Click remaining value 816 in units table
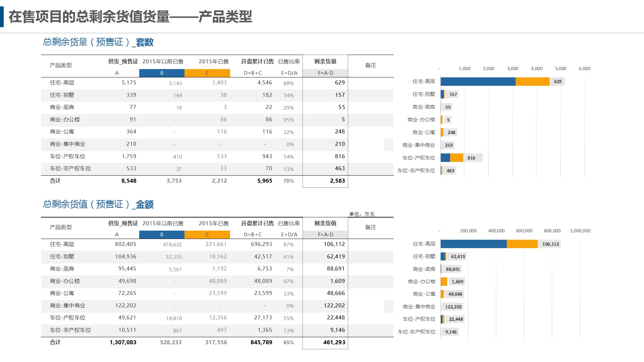Image resolution: width=644 pixels, height=362 pixels. [x=340, y=156]
